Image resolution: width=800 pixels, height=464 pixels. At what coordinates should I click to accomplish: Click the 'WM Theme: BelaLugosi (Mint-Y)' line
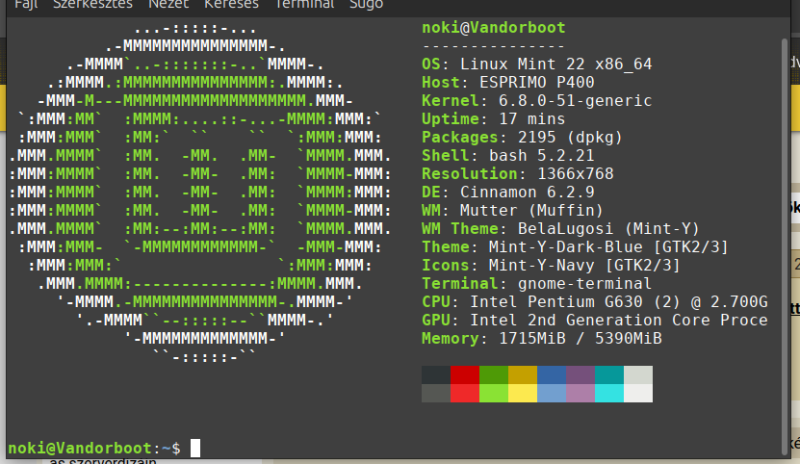pyautogui.click(x=561, y=229)
